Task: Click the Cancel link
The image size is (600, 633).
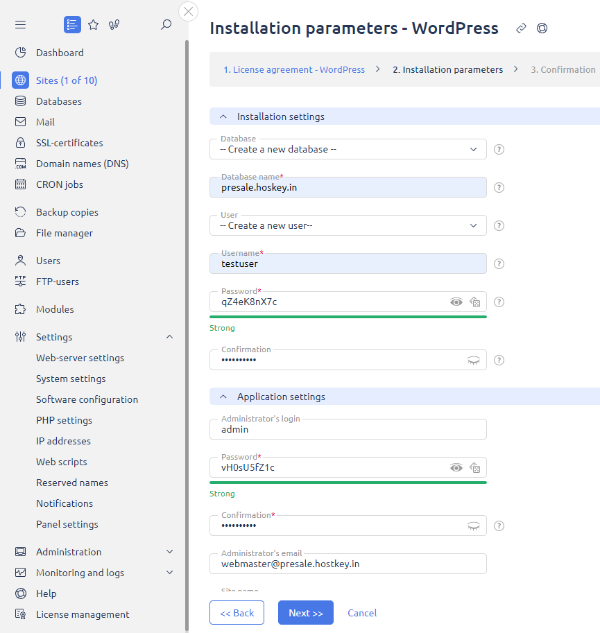Action: (x=362, y=612)
